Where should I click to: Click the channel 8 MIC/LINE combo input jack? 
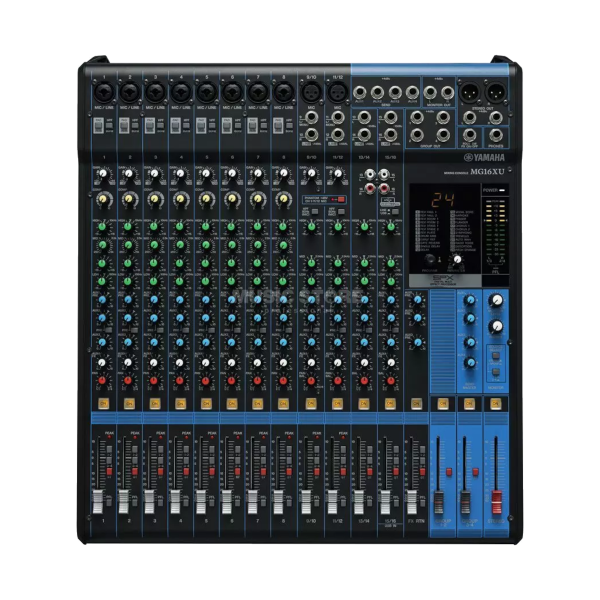[x=284, y=92]
